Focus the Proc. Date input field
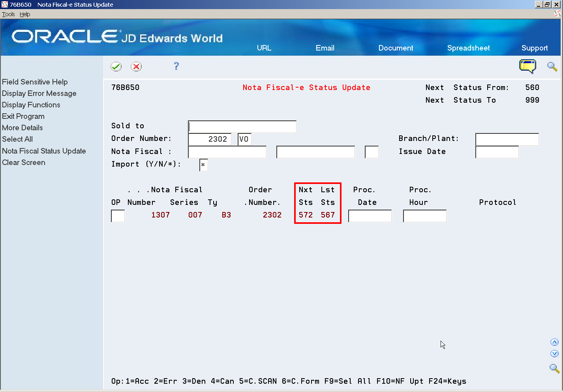 370,216
